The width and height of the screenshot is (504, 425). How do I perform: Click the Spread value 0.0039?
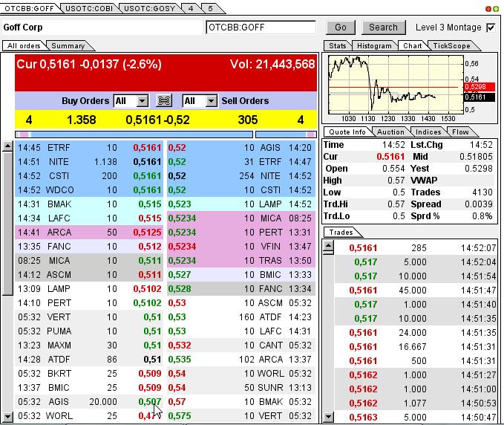click(x=479, y=204)
